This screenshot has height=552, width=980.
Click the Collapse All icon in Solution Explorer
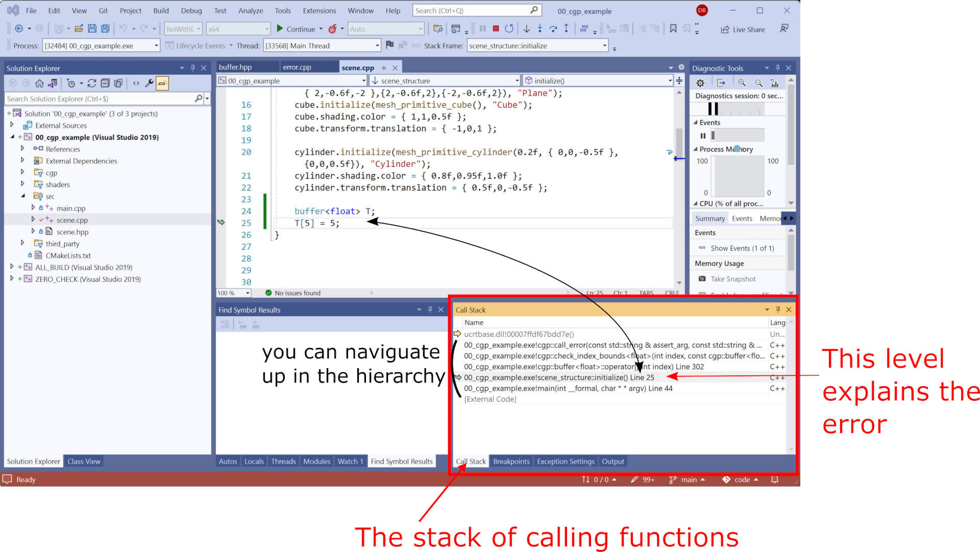point(105,83)
